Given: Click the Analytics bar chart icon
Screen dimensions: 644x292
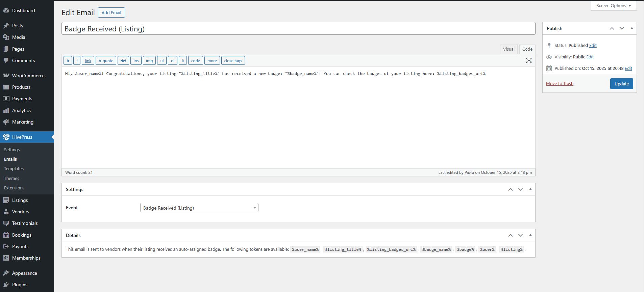Looking at the screenshot, I should pyautogui.click(x=6, y=110).
